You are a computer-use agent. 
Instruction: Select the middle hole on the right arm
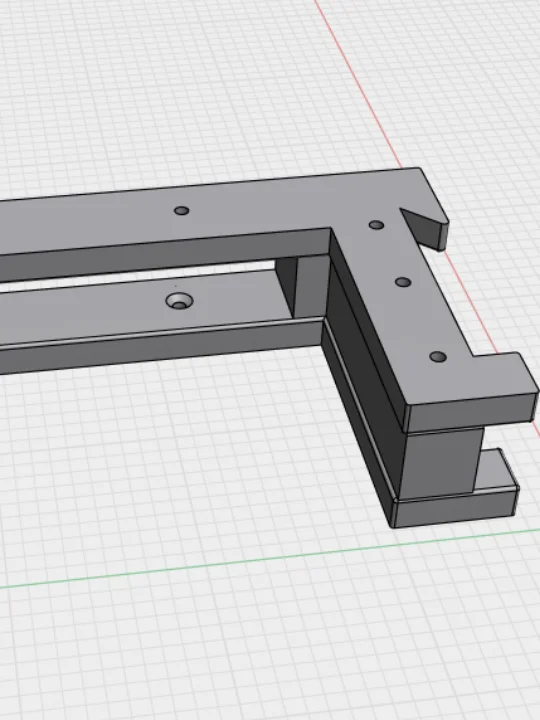[403, 282]
